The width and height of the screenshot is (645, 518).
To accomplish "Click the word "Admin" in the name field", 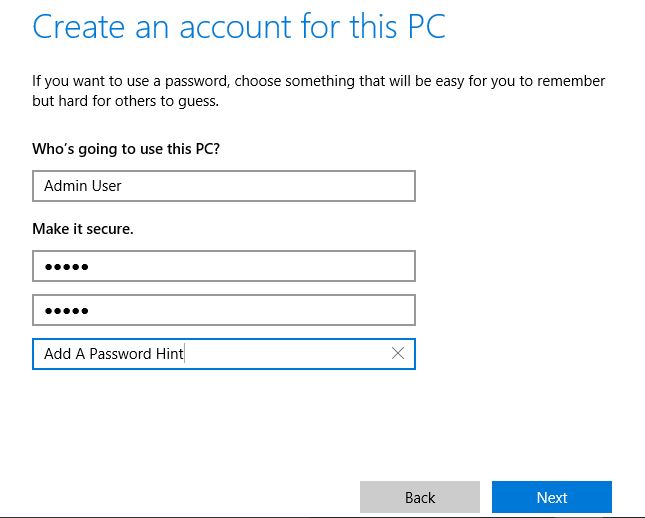I will [x=63, y=186].
